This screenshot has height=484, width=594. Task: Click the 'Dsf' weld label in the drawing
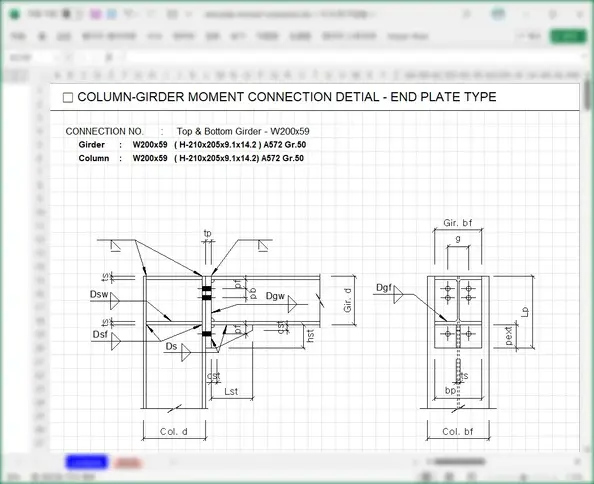[x=100, y=334]
